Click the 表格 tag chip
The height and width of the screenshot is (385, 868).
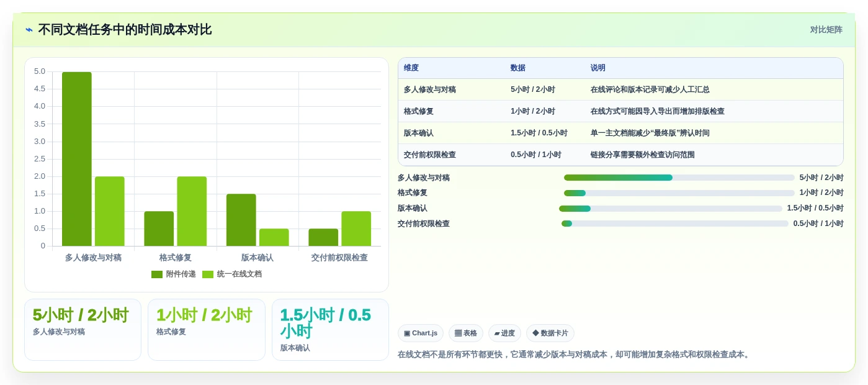click(x=466, y=333)
